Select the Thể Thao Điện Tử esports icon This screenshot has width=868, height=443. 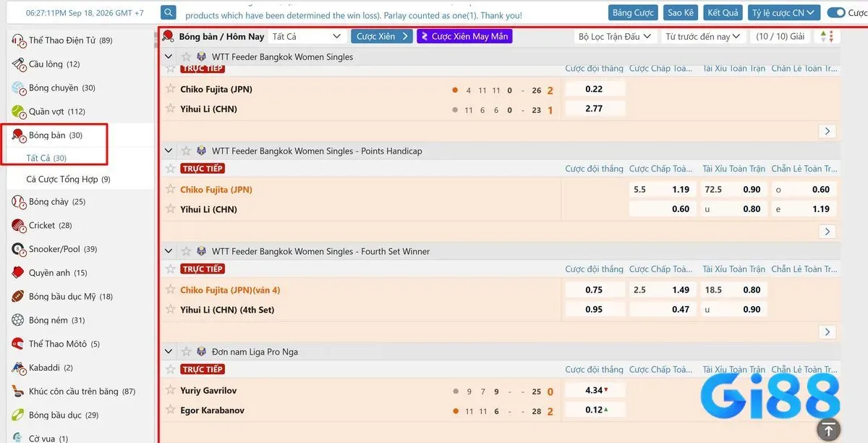click(x=19, y=41)
